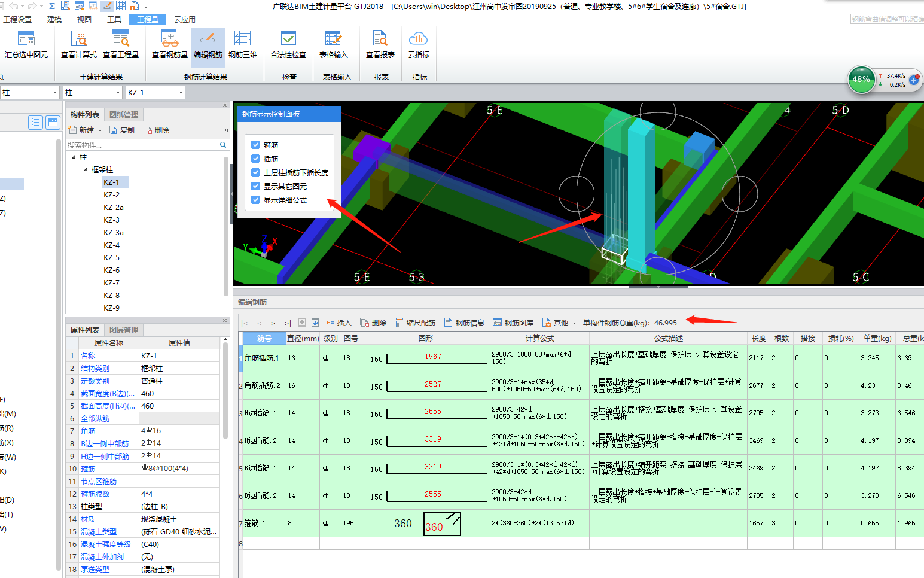924x578 pixels.
Task: Click 箍筋.1 row shape value 360
Action: click(x=434, y=527)
